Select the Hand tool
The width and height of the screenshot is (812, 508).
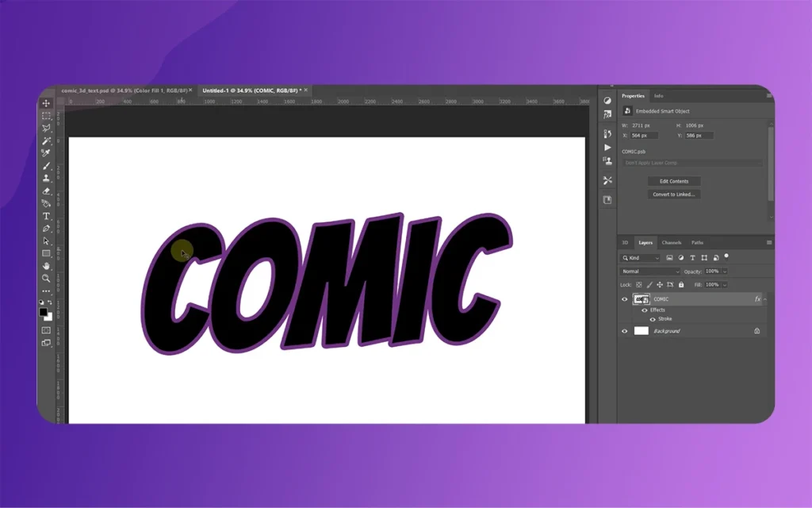[x=46, y=266]
